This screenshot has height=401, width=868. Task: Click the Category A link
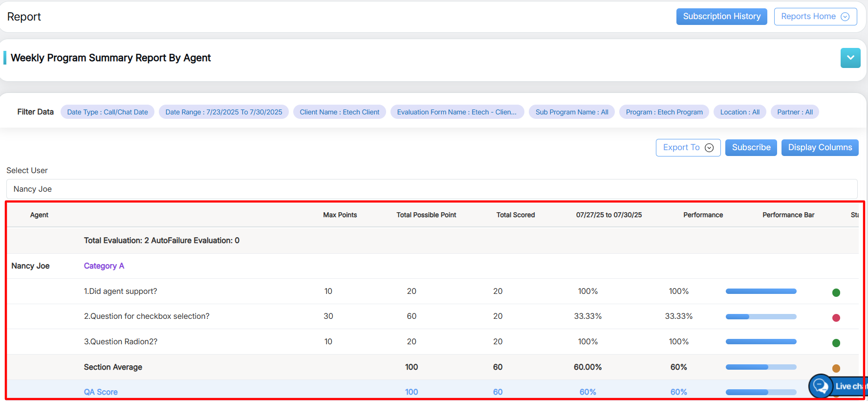(104, 266)
